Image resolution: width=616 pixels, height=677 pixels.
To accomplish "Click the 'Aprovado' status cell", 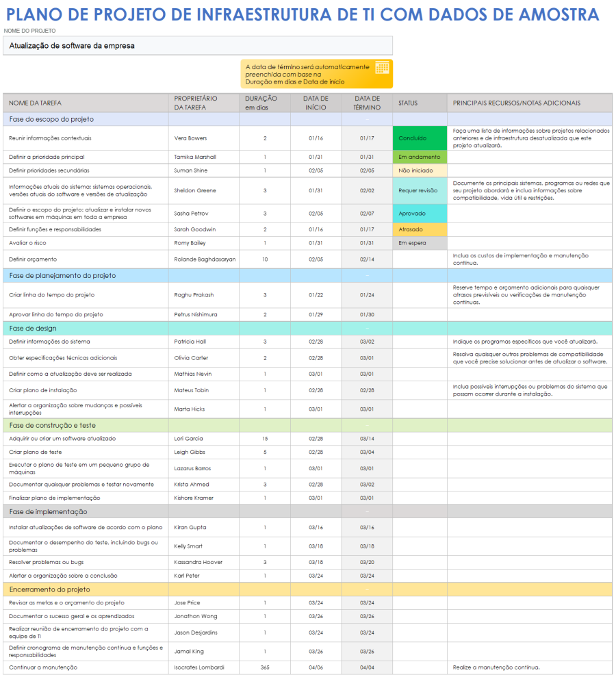I will (x=420, y=214).
